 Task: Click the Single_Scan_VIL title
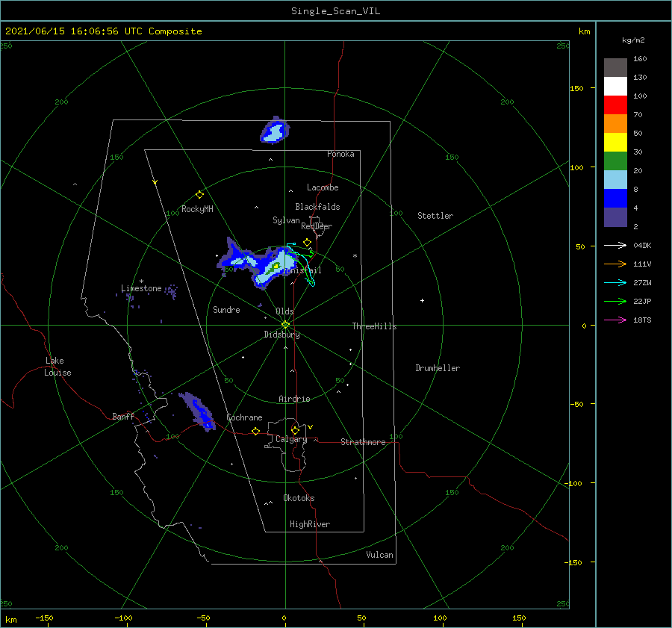click(x=335, y=11)
